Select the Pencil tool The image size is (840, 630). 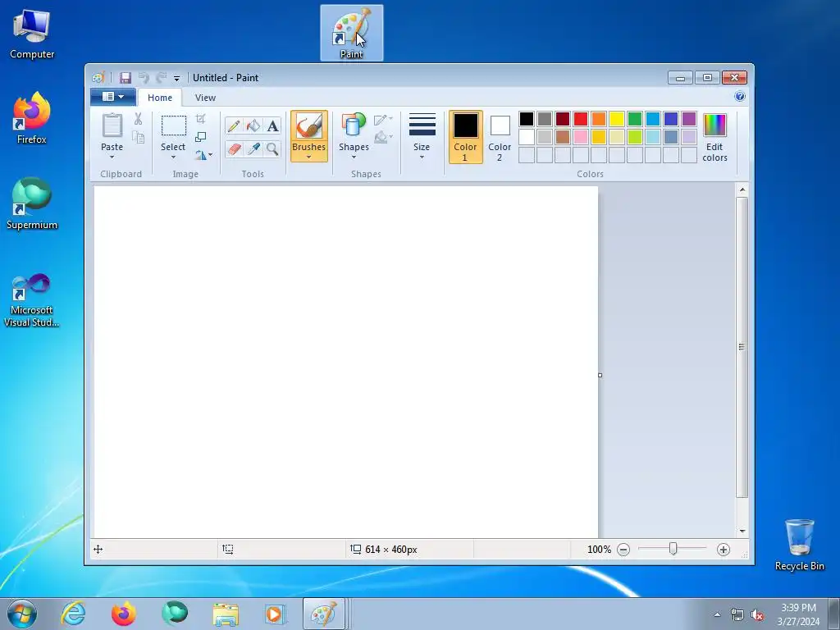coord(234,126)
